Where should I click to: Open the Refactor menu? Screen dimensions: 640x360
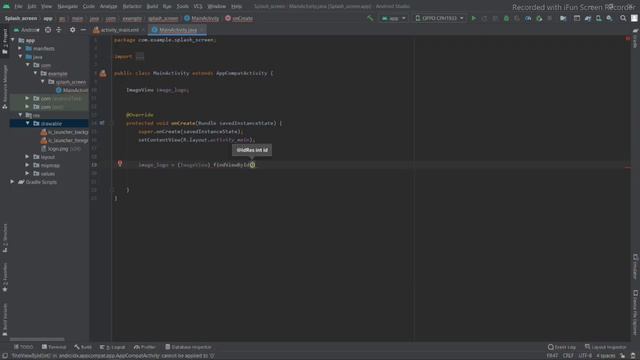(x=132, y=7)
